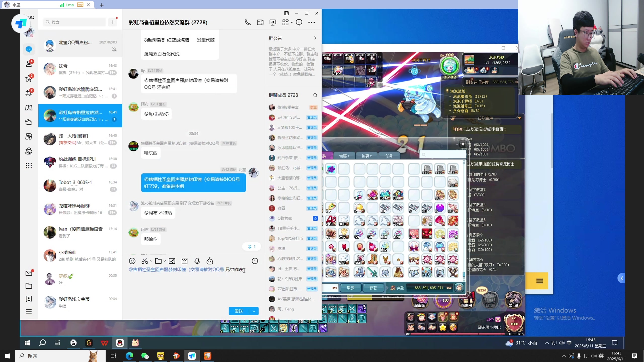Close the game inventory panel with X

click(463, 144)
